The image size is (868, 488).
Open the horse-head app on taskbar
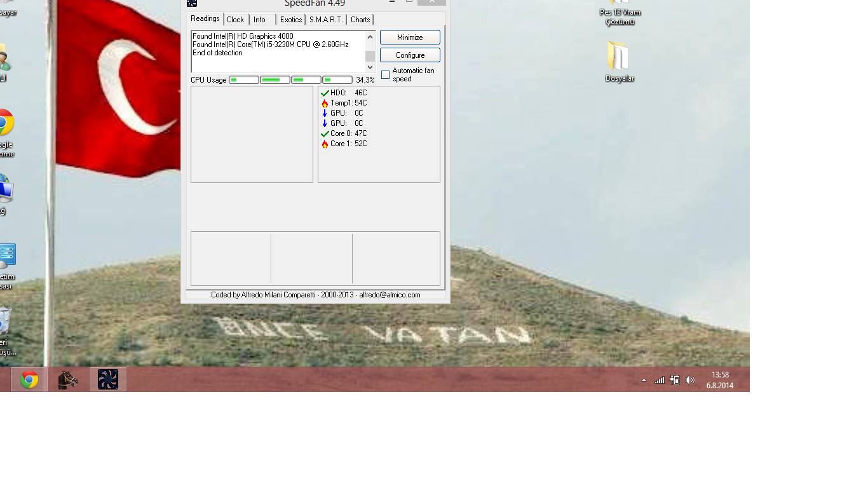(x=68, y=380)
